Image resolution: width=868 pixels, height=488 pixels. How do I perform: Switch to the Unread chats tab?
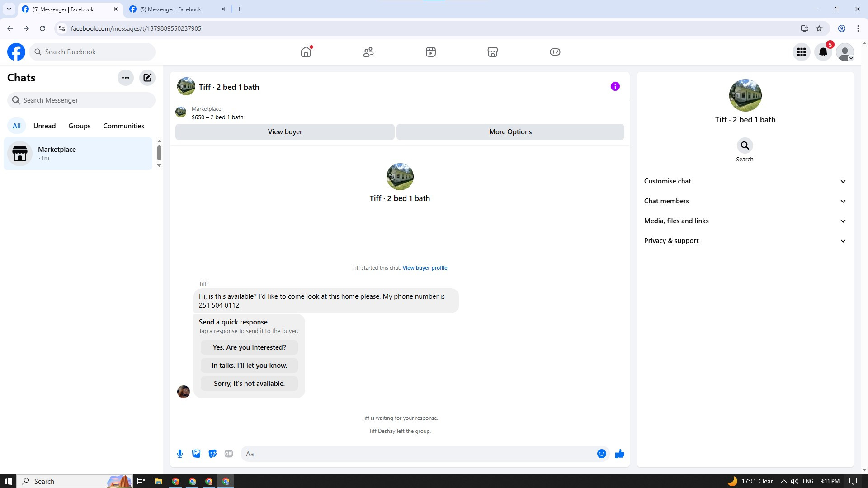(44, 126)
